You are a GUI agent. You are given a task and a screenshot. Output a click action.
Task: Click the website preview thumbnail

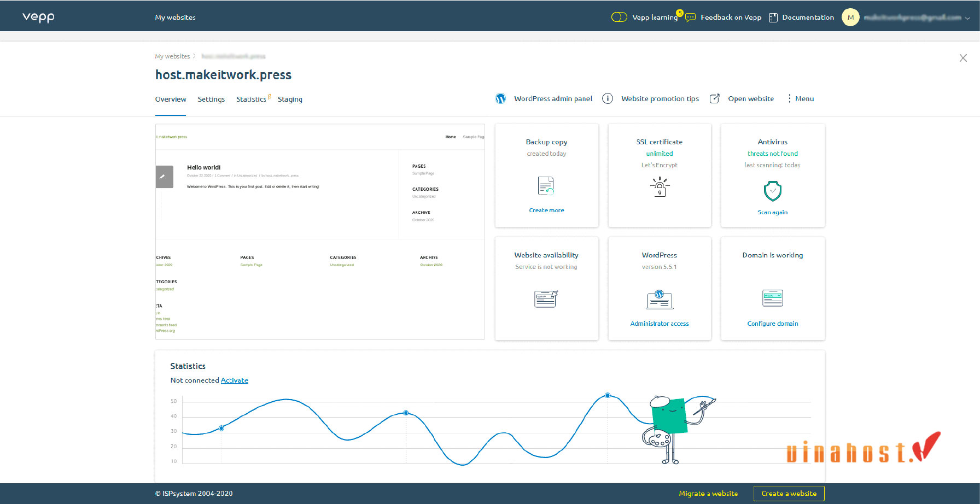320,232
